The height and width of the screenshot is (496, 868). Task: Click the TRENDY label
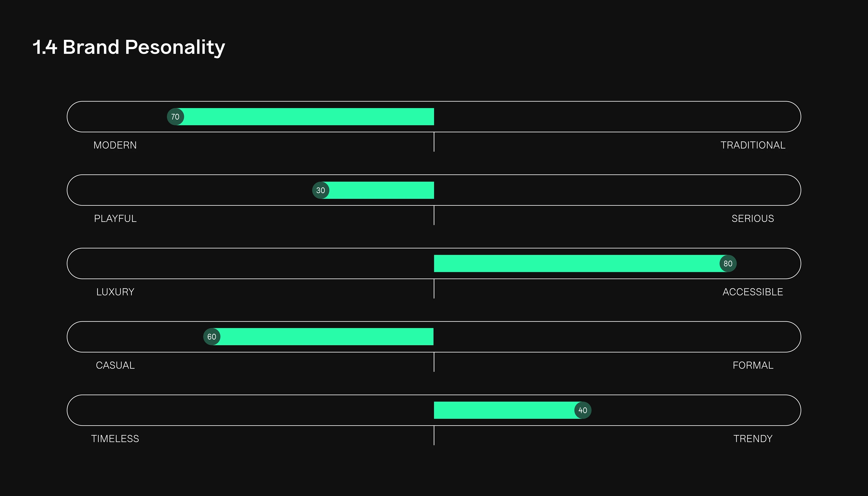tap(752, 438)
